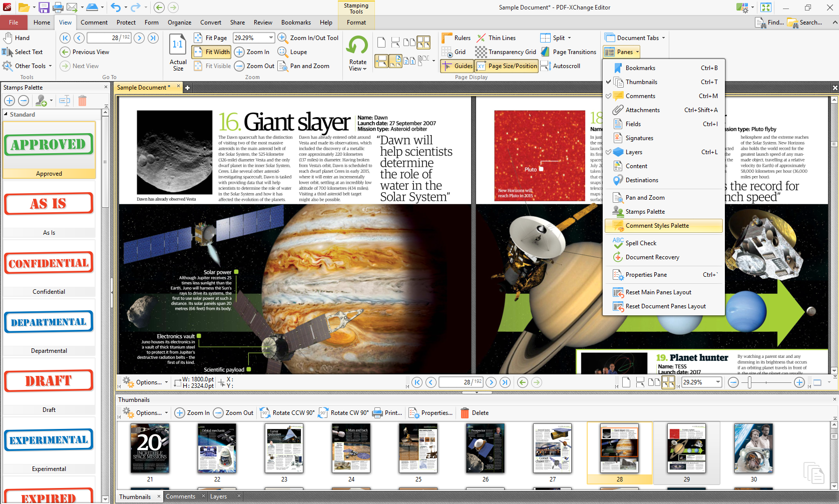Collapse the Panes dropdown button

pyautogui.click(x=621, y=52)
